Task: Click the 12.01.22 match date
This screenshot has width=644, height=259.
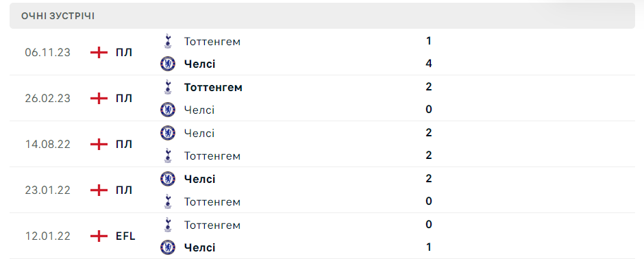Action: pyautogui.click(x=48, y=236)
